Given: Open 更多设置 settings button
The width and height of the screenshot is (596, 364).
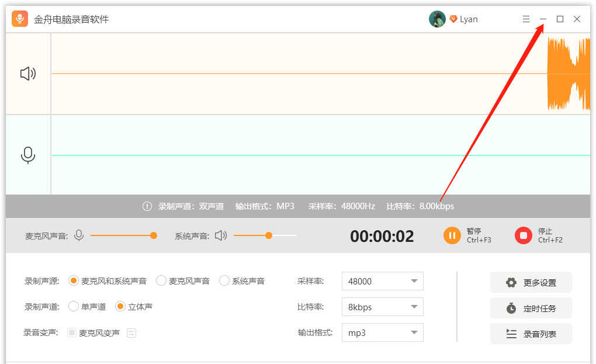Looking at the screenshot, I should (531, 282).
